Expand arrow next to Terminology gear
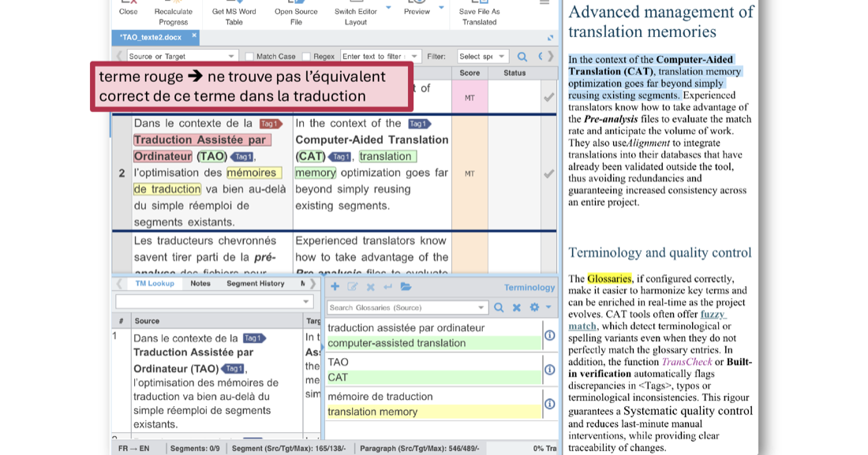This screenshot has width=868, height=455. click(548, 308)
